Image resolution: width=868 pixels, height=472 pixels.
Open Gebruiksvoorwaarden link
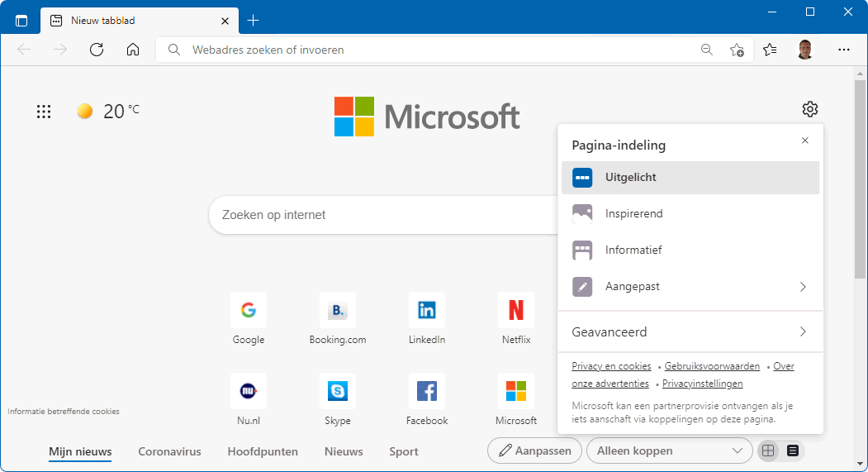pyautogui.click(x=712, y=366)
